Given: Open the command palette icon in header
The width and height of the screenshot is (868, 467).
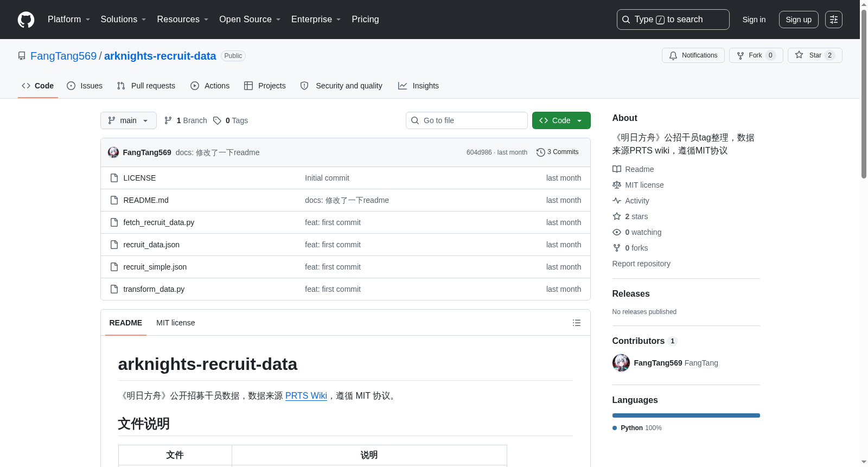Looking at the screenshot, I should click(x=834, y=20).
